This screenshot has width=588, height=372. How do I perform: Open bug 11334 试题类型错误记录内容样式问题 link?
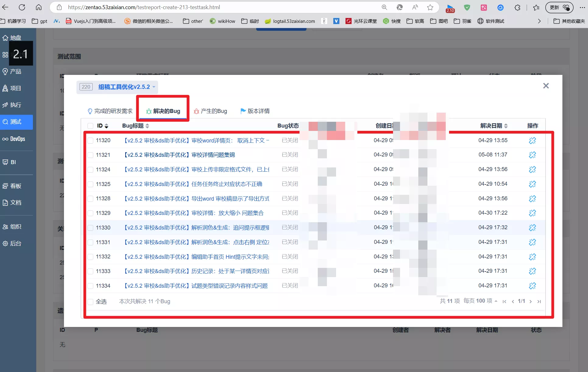click(196, 286)
